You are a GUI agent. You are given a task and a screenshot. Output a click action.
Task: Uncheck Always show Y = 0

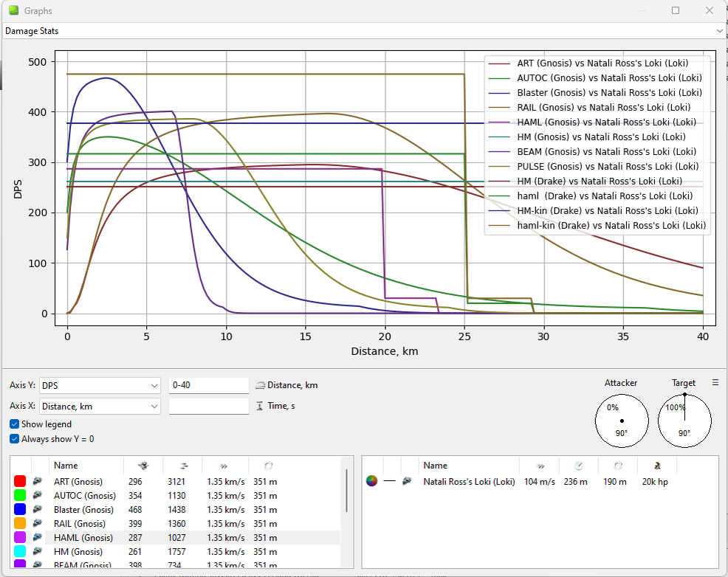(x=14, y=439)
